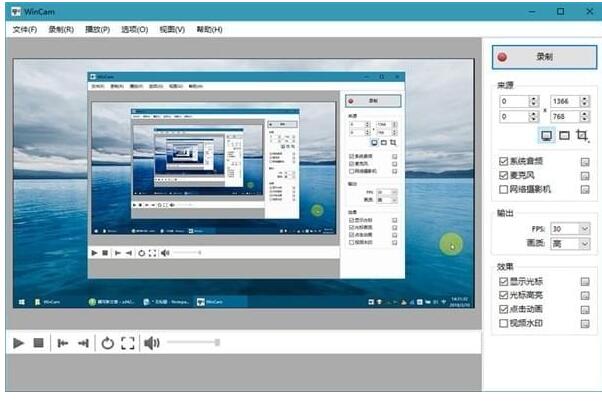602x405 pixels.
Task: Select window capture source icon
Action: pyautogui.click(x=563, y=135)
